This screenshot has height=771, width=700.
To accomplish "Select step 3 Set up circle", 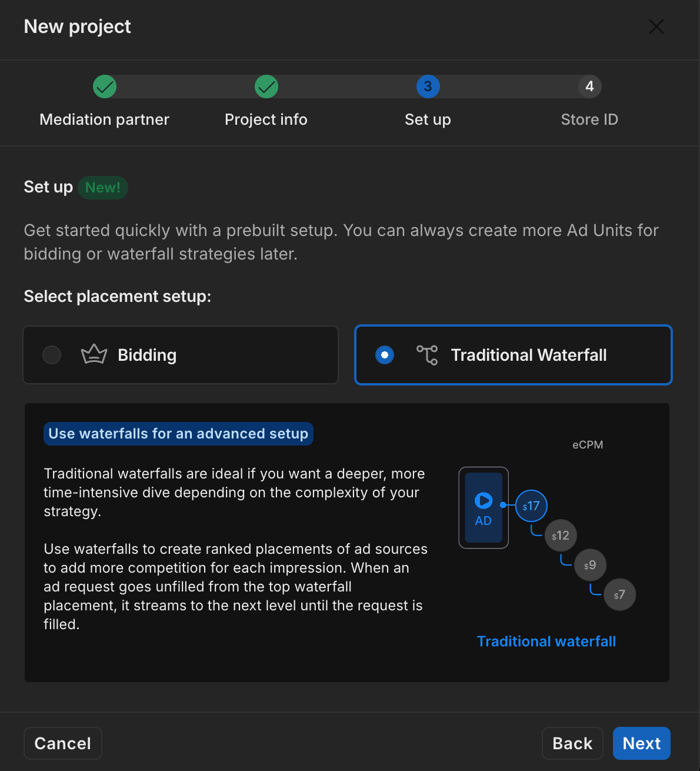I will click(428, 87).
